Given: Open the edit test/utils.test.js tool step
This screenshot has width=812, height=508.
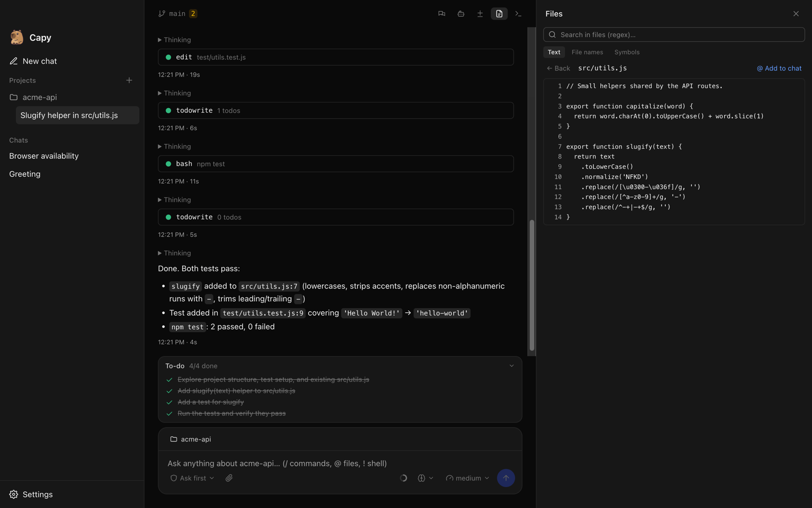Looking at the screenshot, I should click(x=335, y=57).
